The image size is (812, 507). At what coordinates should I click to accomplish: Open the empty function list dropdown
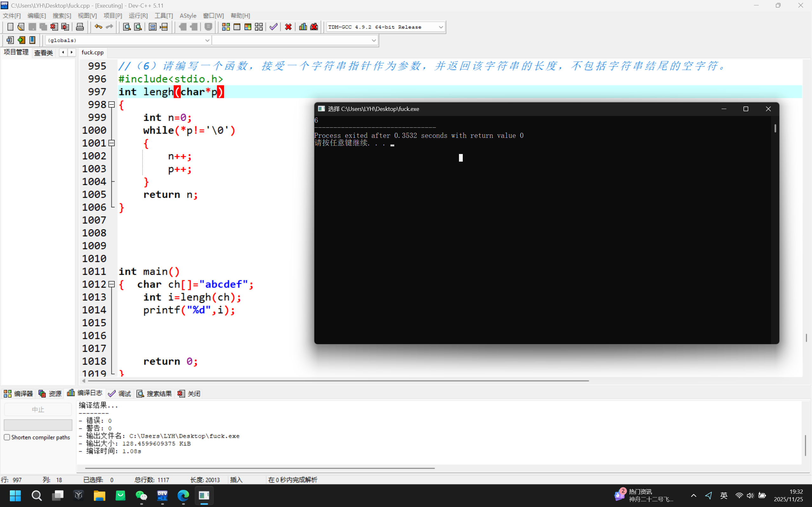coord(373,40)
